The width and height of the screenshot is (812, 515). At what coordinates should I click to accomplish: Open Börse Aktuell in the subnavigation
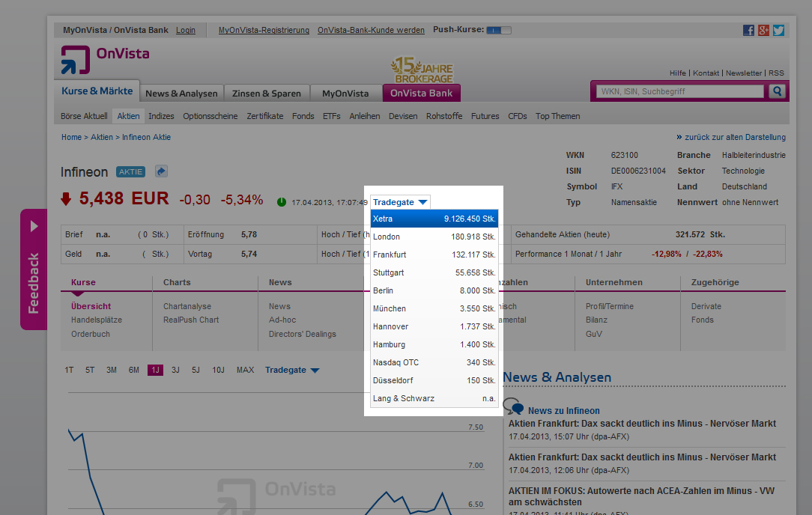pyautogui.click(x=84, y=116)
